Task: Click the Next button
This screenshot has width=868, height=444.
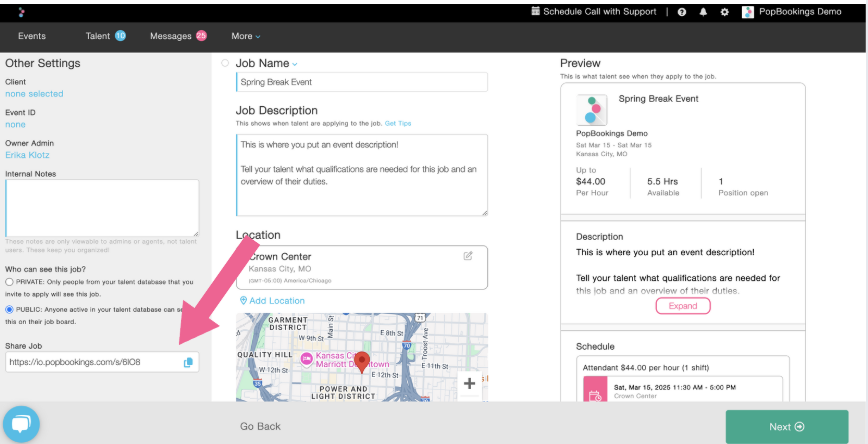Action: [786, 427]
